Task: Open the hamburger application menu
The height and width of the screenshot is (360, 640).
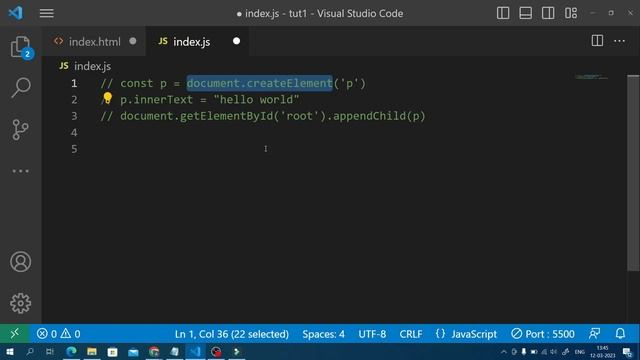Action: pyautogui.click(x=47, y=13)
